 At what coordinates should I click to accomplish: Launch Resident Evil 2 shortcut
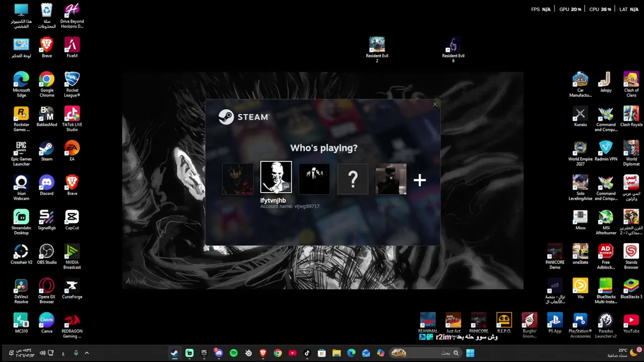click(377, 49)
